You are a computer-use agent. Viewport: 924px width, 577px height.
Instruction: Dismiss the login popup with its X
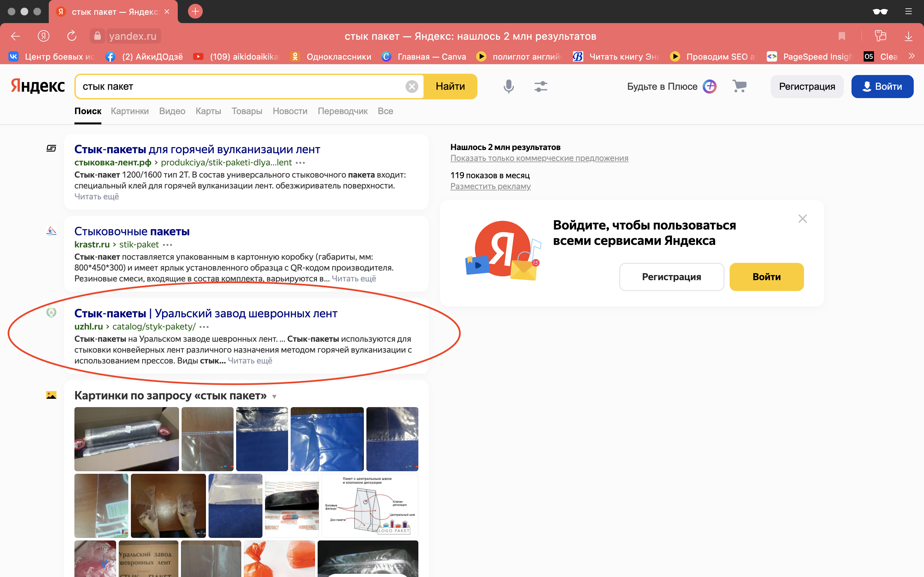[803, 218]
